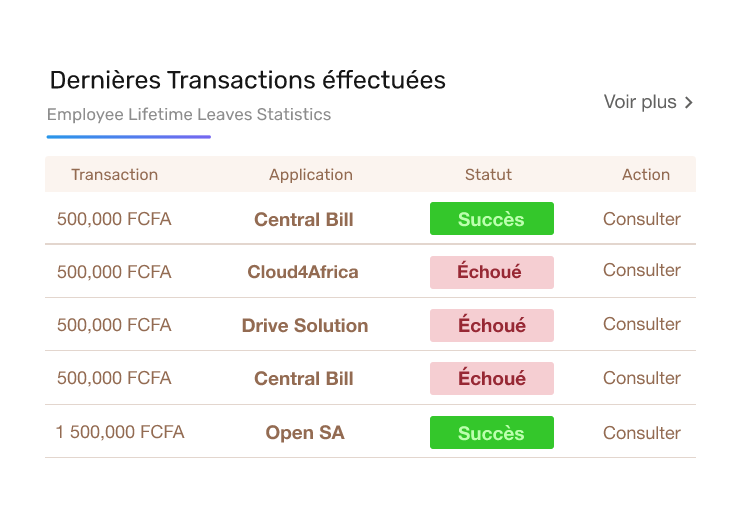Click the Voir plus chevron arrow

[689, 103]
